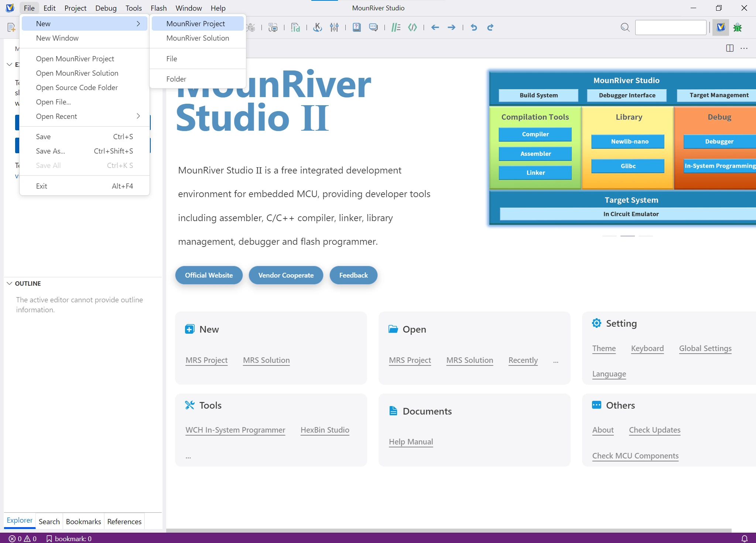Open the Edit menu
Screen dimensions: 756x543
coord(49,8)
